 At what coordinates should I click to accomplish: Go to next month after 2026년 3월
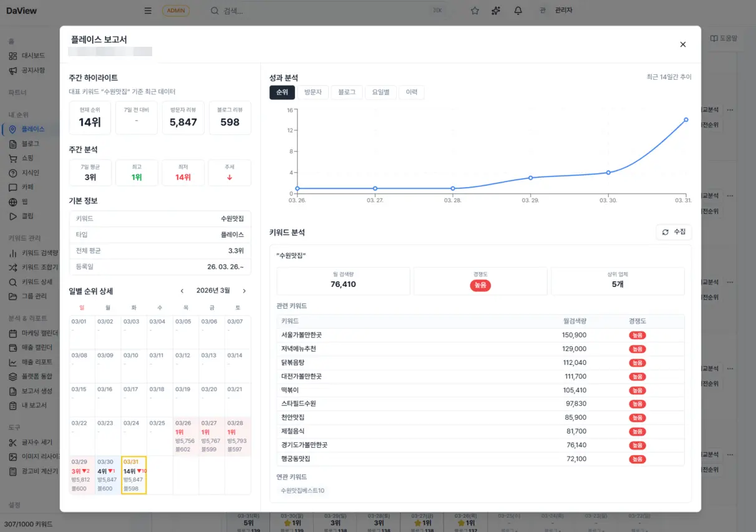(244, 291)
